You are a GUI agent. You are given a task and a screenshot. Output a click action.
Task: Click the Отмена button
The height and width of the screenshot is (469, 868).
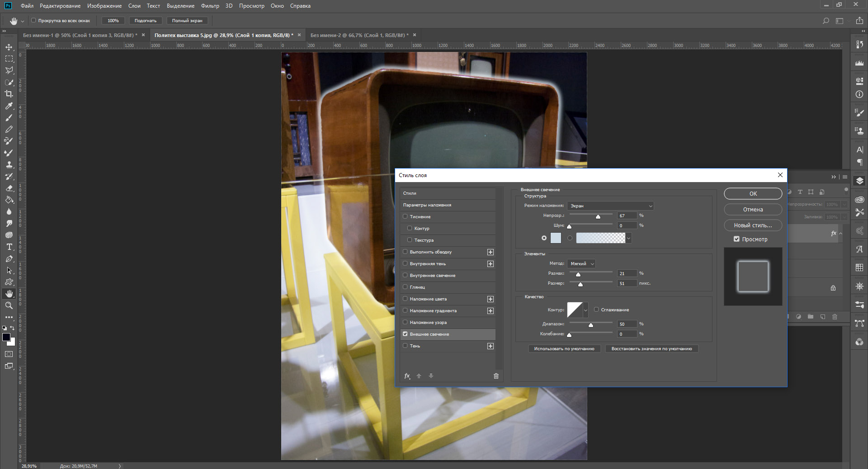(x=753, y=209)
